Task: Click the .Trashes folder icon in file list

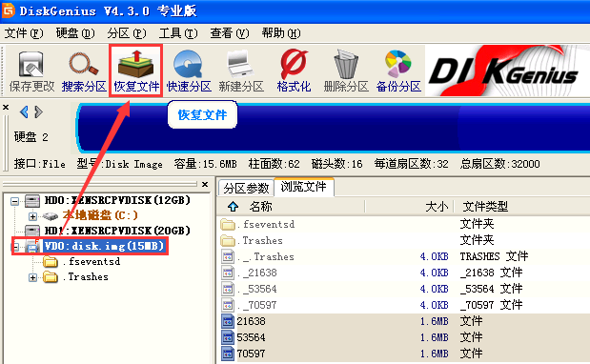Action: 228,241
